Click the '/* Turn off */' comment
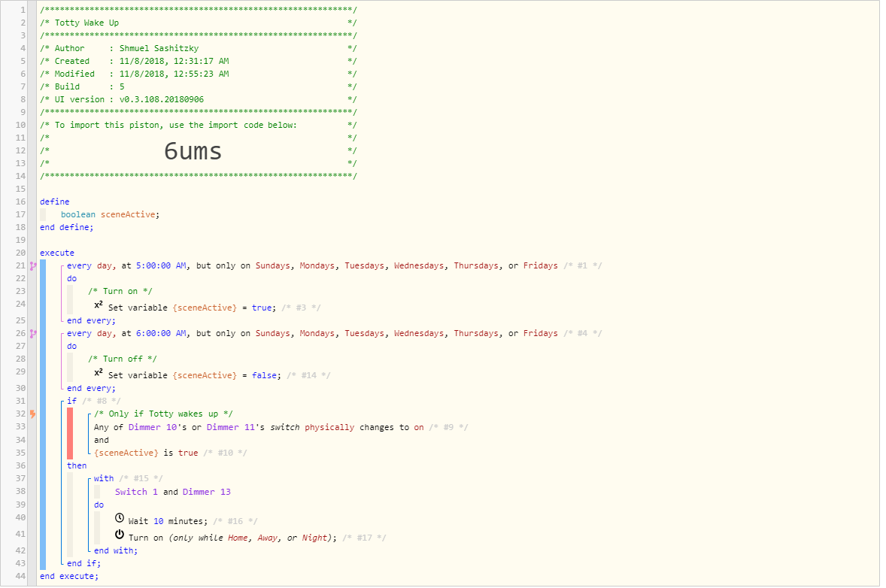The width and height of the screenshot is (886, 588). (x=123, y=359)
